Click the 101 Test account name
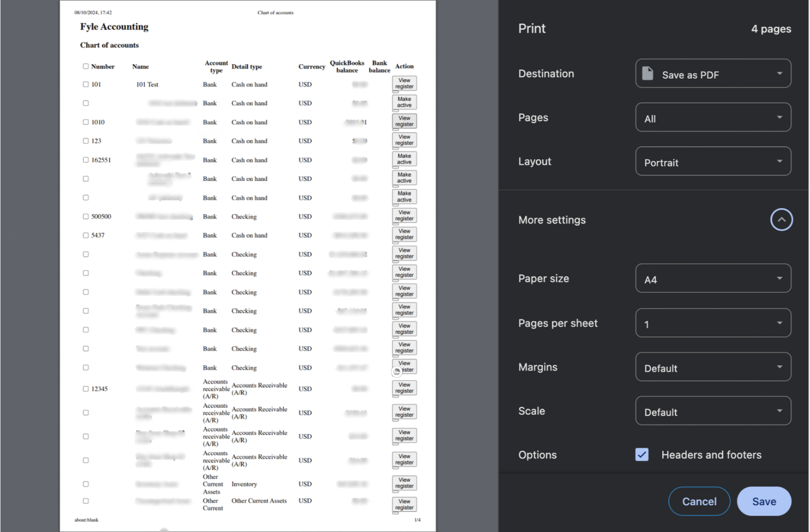Viewport: 810px width, 532px height. [147, 84]
